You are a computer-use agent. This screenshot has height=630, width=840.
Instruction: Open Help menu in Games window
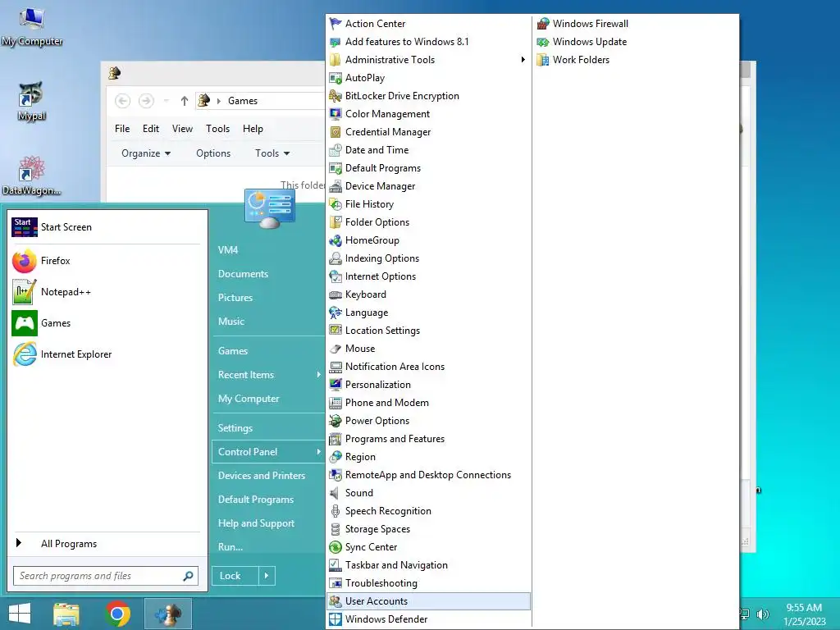pos(253,129)
